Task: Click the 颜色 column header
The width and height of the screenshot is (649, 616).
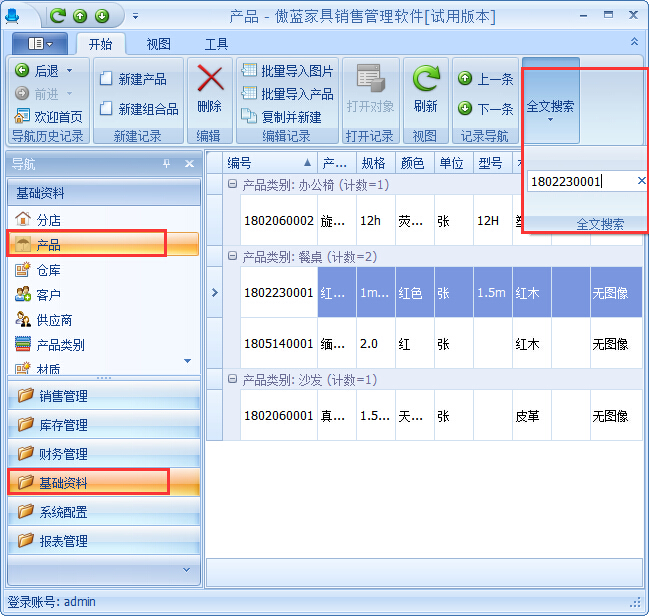Action: [x=415, y=163]
